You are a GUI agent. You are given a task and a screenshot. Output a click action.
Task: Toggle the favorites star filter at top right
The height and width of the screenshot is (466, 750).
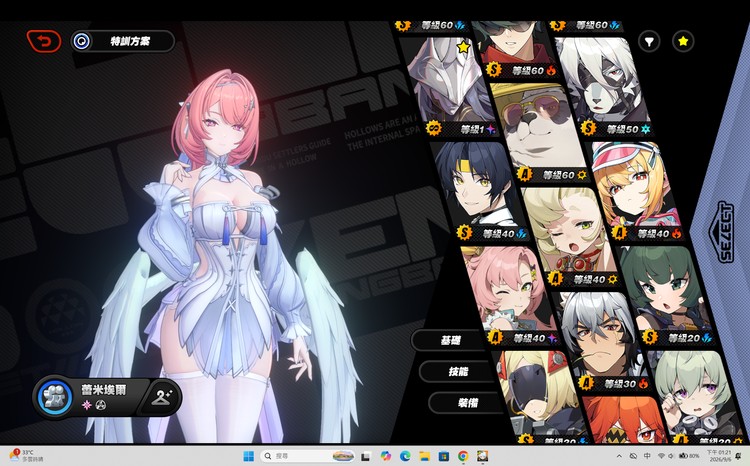[x=683, y=42]
